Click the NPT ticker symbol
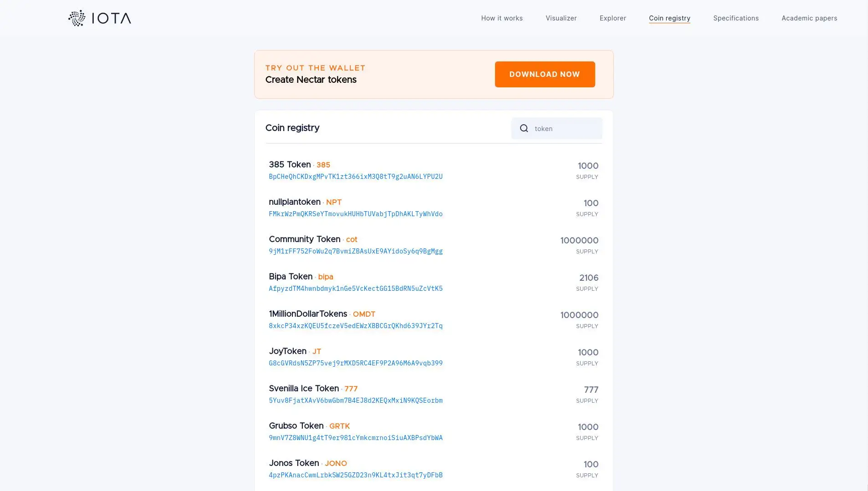868x491 pixels. pyautogui.click(x=334, y=202)
